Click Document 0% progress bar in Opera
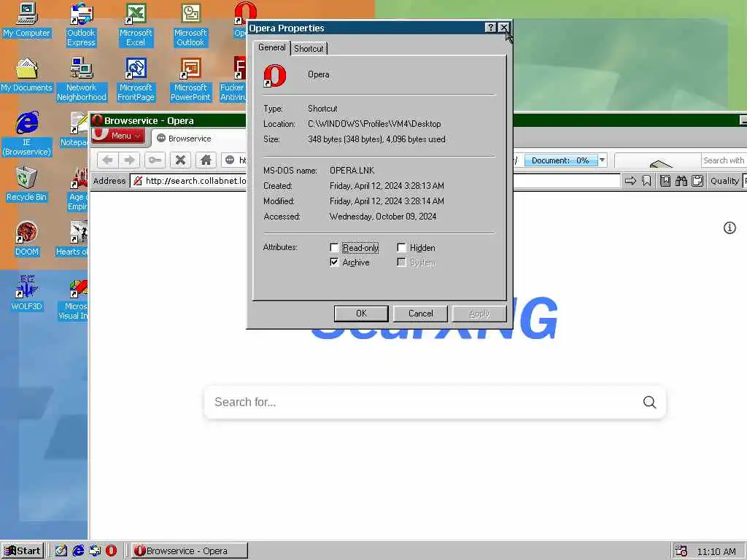 [x=561, y=160]
